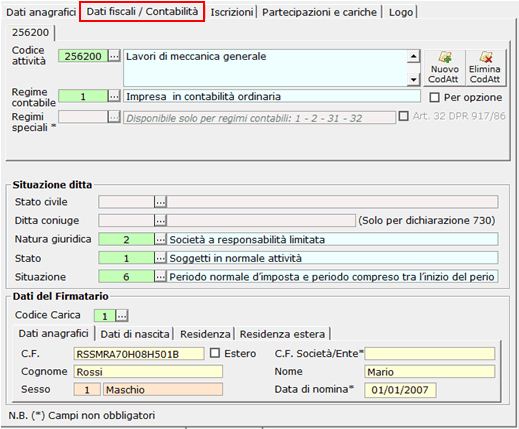Open the Stato lookup ellipsis button
Image resolution: width=519 pixels, height=429 pixels.
click(160, 258)
